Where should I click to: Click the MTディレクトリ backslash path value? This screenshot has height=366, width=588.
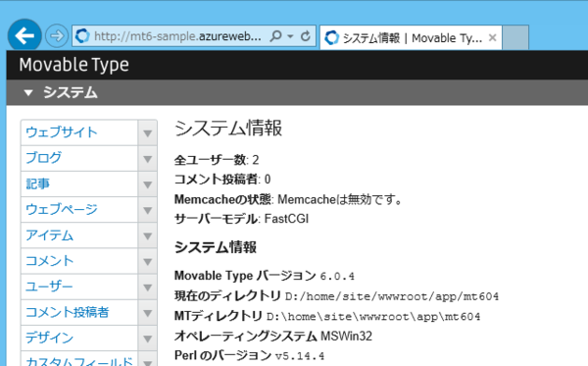coord(373,317)
